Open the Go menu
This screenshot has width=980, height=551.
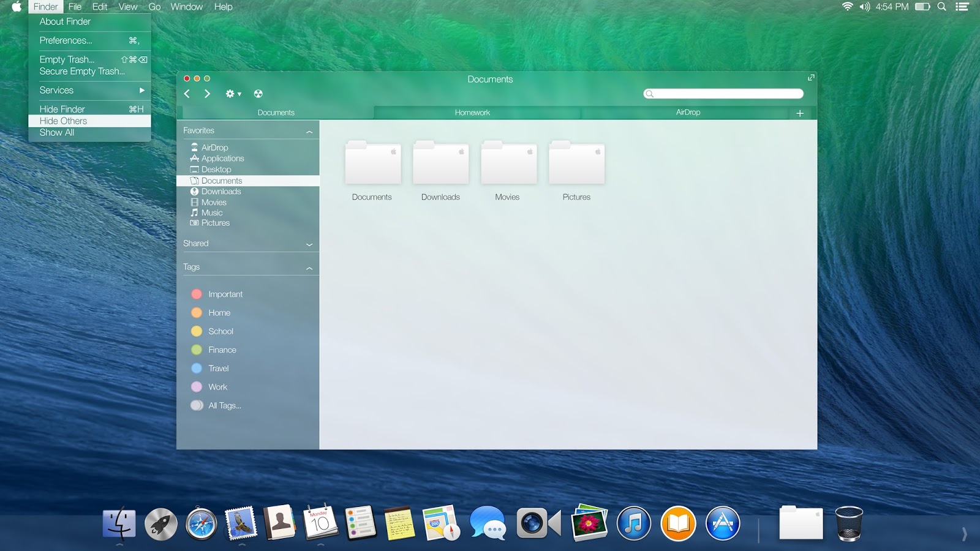[154, 7]
